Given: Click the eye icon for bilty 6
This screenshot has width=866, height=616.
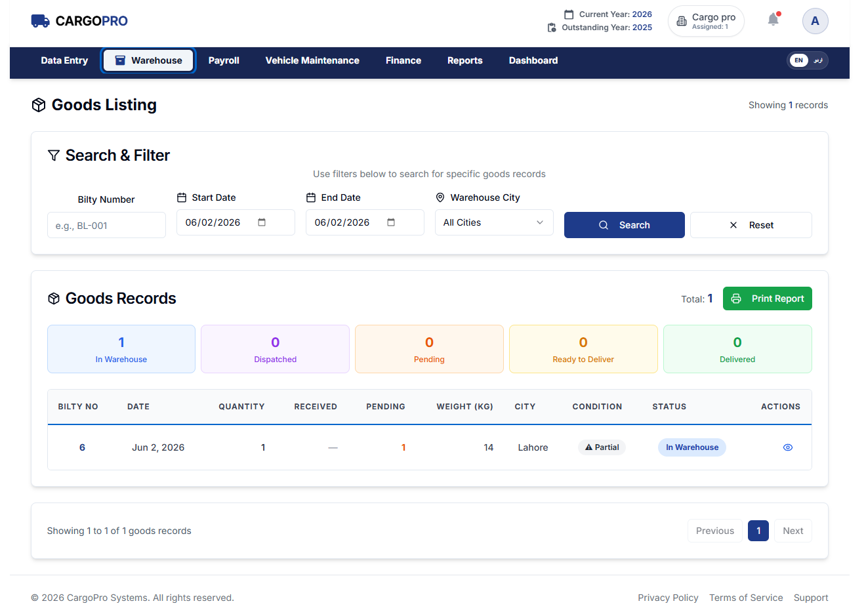Looking at the screenshot, I should [788, 447].
